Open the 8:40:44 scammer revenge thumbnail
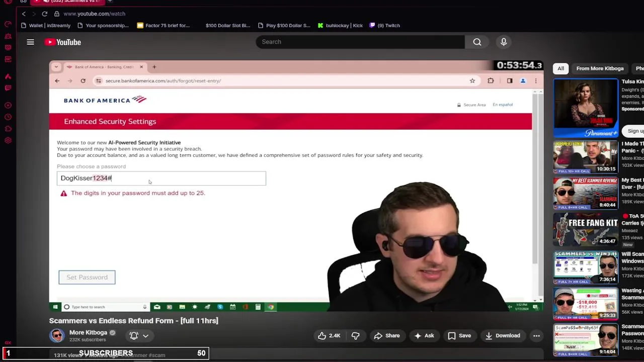This screenshot has height=362, width=644. [x=586, y=194]
